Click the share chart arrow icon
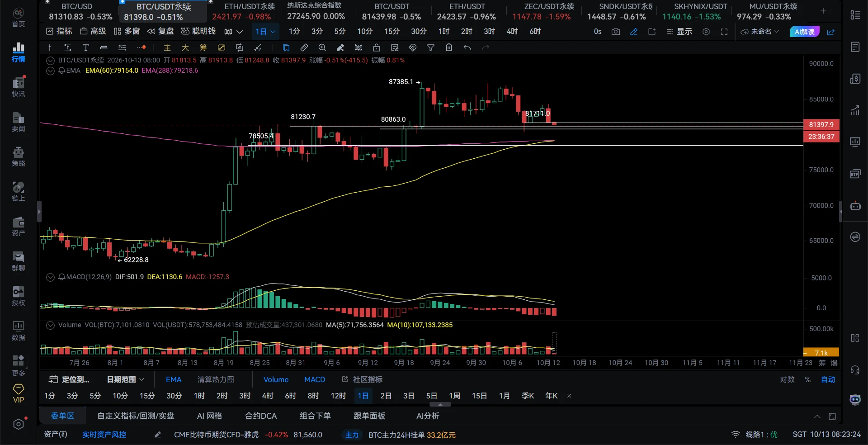Screen dimensions: 868x445 (x=831, y=32)
